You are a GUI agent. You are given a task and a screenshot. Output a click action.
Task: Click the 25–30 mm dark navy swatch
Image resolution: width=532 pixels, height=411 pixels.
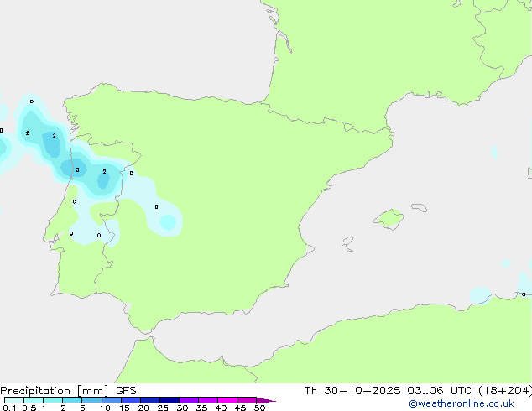coord(170,400)
